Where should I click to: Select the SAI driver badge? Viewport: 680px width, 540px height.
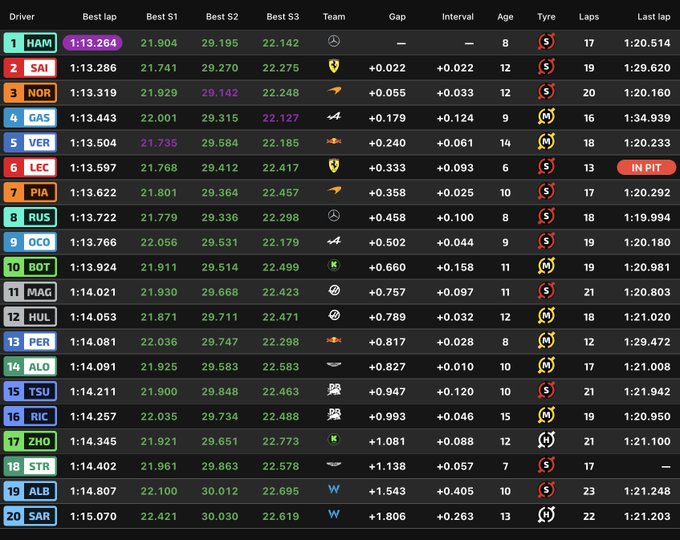pyautogui.click(x=30, y=68)
